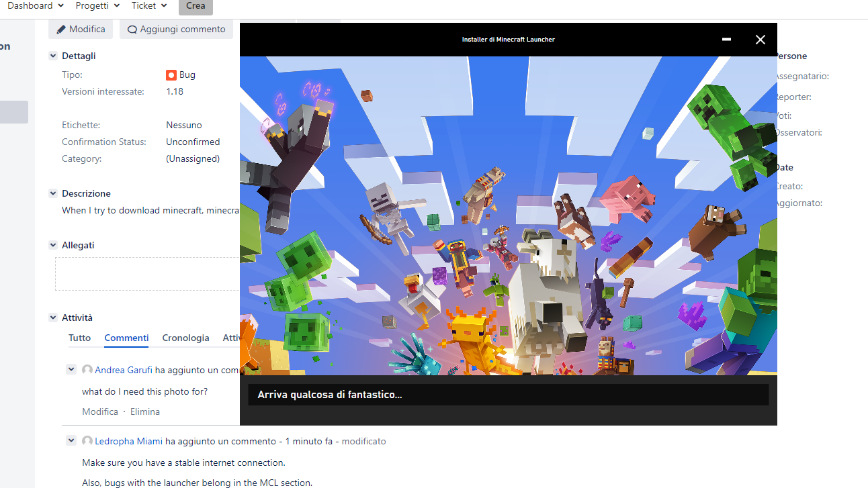Click the 'Installer di Minecraft Launcher' title
868x488 pixels.
(x=509, y=40)
